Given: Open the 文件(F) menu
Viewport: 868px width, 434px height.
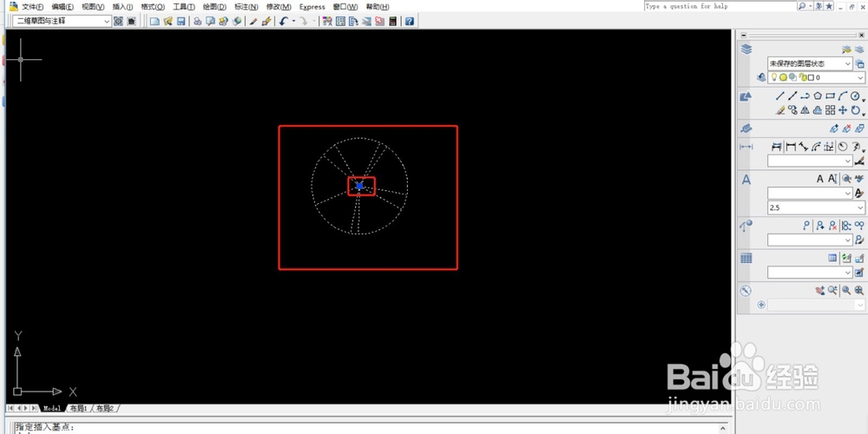Looking at the screenshot, I should coord(32,7).
